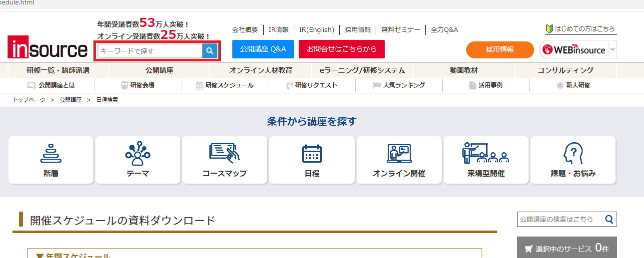
Task: Click the blue 公開講座 Q&A button
Action: tap(263, 49)
